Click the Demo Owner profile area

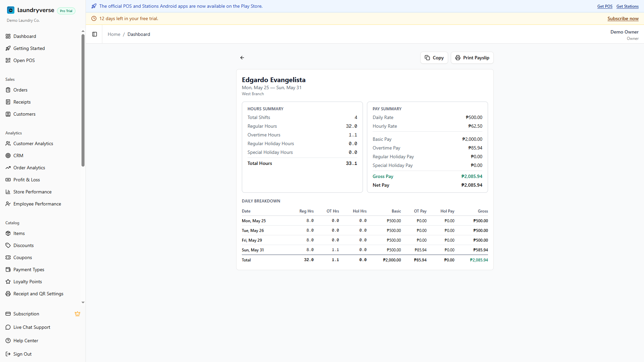click(624, 35)
